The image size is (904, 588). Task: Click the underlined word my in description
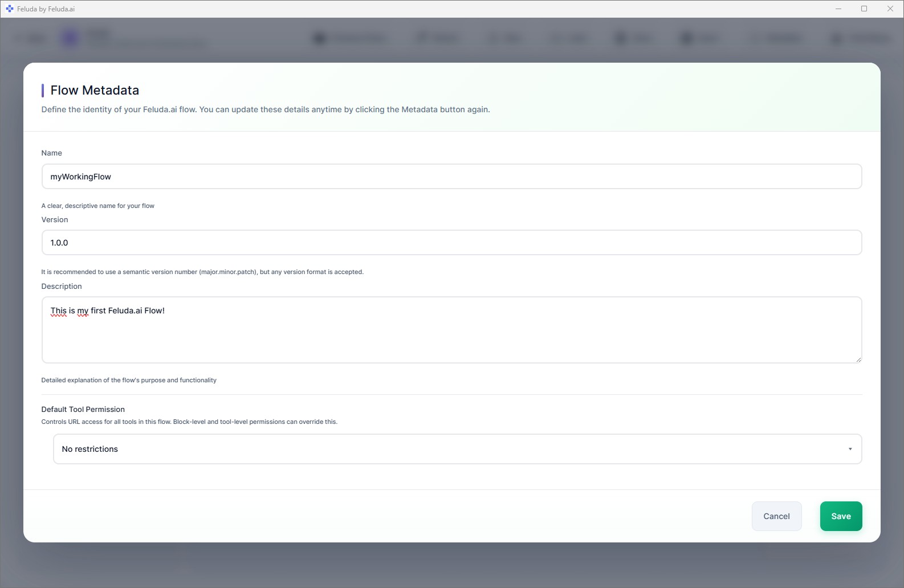(83, 311)
